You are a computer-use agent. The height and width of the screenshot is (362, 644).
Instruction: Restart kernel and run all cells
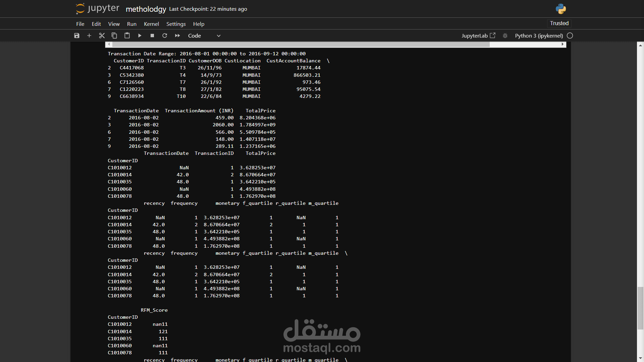177,36
